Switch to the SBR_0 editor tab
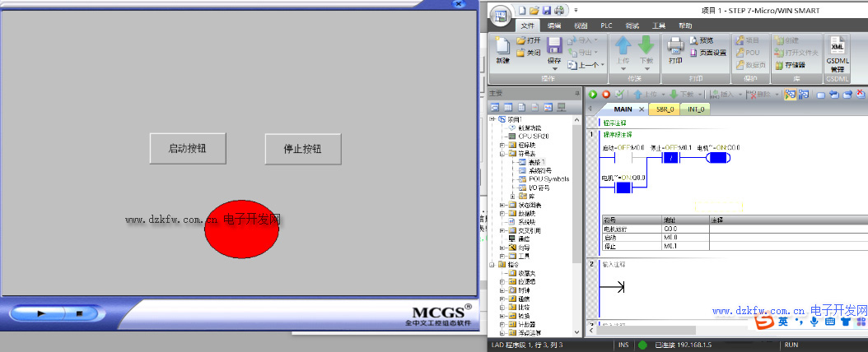The image size is (868, 352). 665,109
